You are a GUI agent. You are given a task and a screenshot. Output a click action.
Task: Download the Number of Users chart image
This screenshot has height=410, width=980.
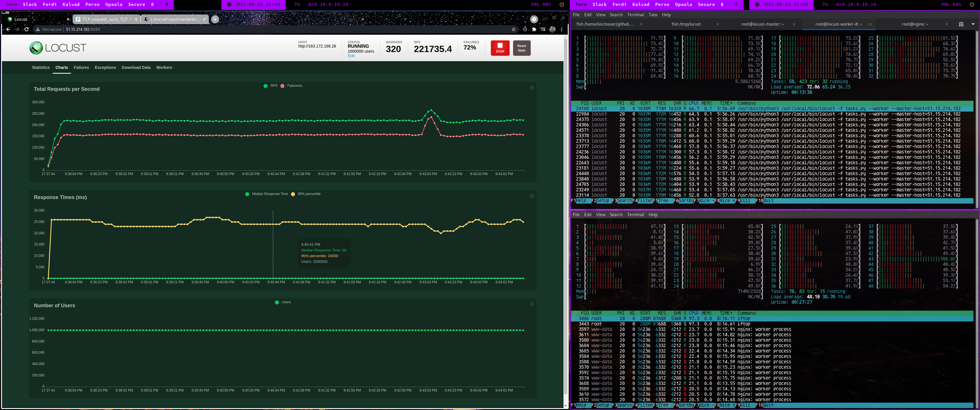[532, 304]
